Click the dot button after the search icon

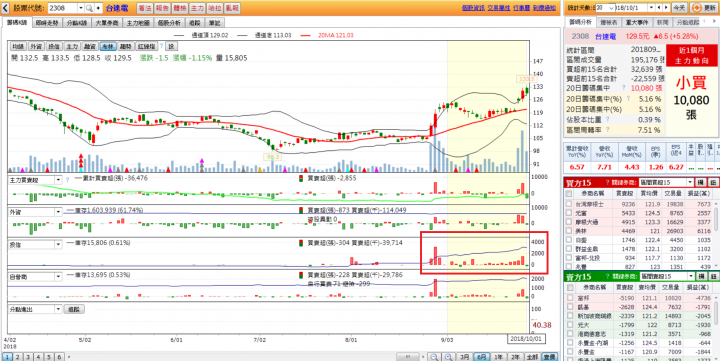(x=98, y=8)
